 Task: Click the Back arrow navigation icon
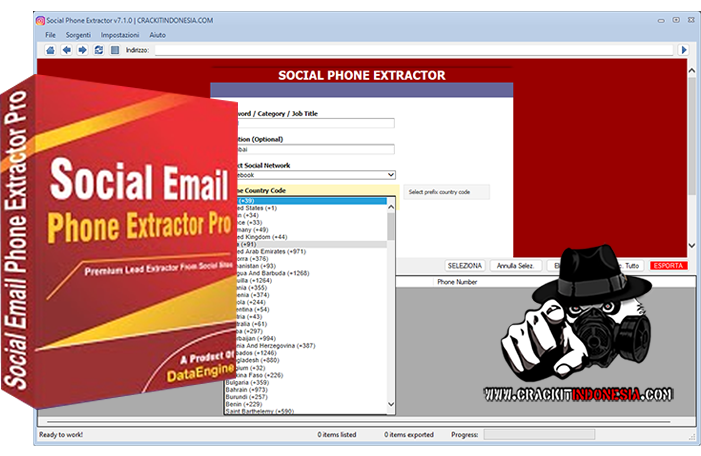point(67,49)
